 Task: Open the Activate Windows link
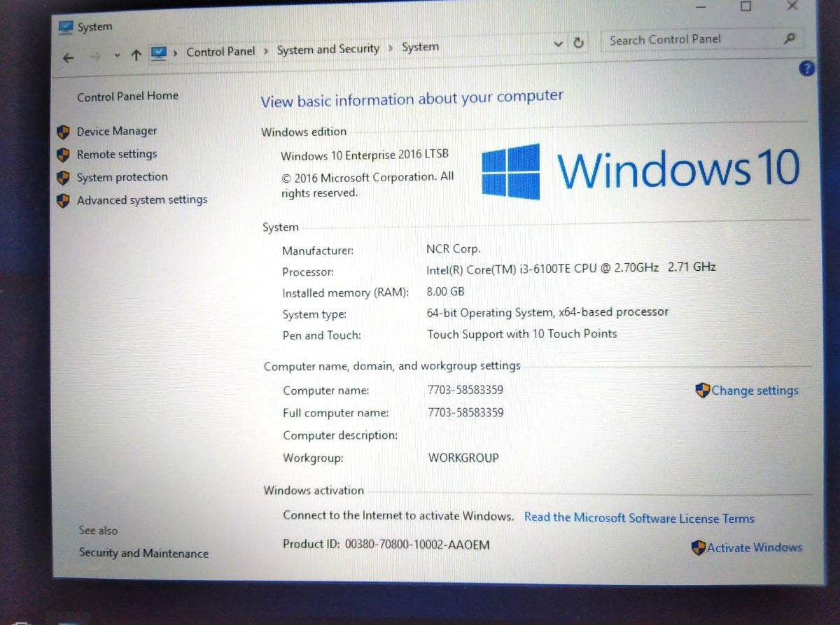[x=748, y=548]
